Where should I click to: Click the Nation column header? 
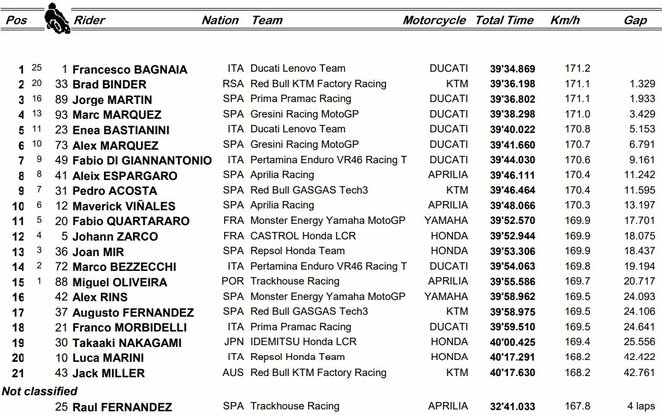coord(219,20)
